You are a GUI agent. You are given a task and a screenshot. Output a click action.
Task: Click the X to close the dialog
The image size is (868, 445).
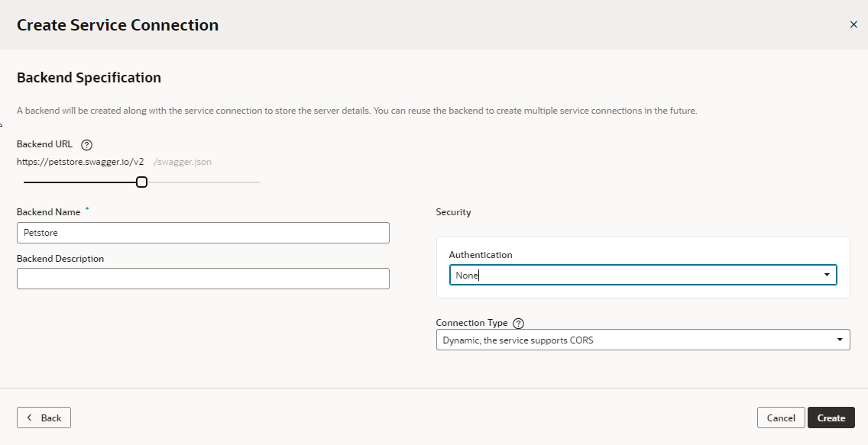pos(853,24)
